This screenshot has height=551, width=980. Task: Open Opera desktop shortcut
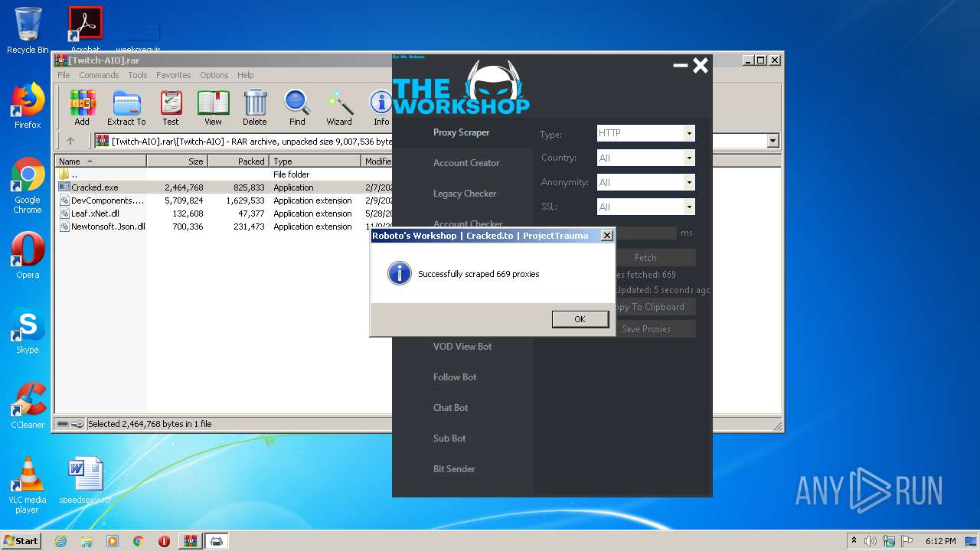click(x=28, y=256)
